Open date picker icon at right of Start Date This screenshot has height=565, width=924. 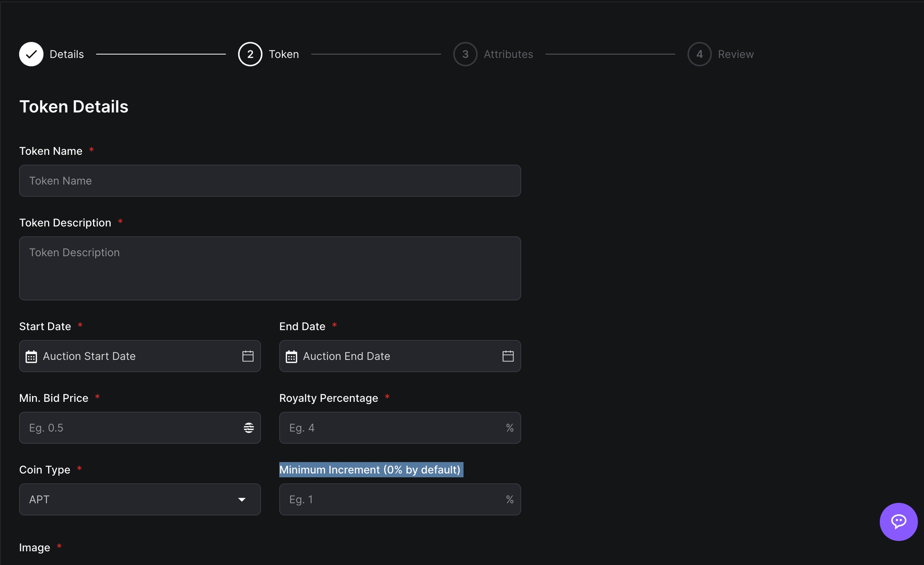(x=248, y=356)
